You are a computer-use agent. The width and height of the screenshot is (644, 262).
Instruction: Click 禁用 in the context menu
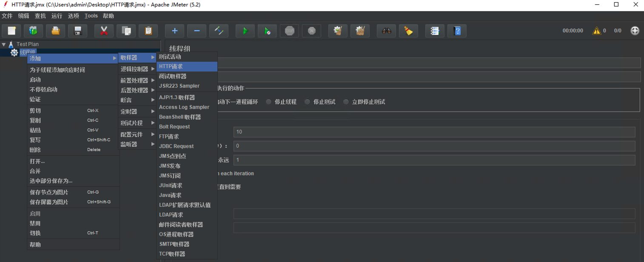coord(35,223)
